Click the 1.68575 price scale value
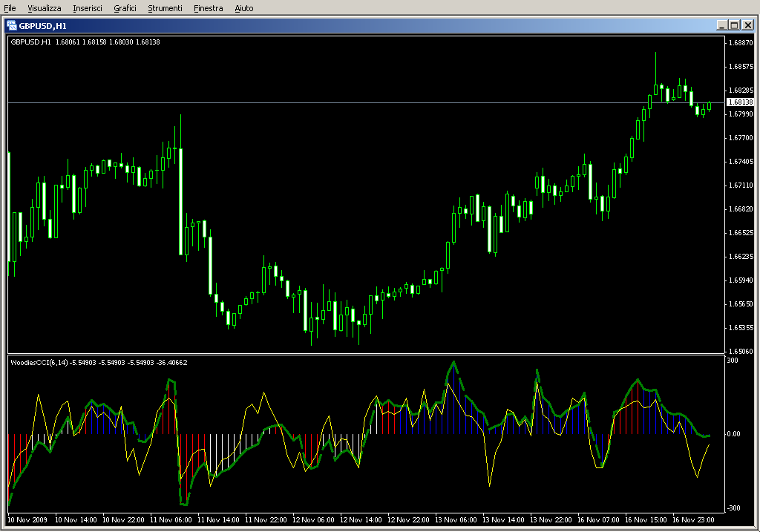Image resolution: width=760 pixels, height=532 pixels. [741, 66]
